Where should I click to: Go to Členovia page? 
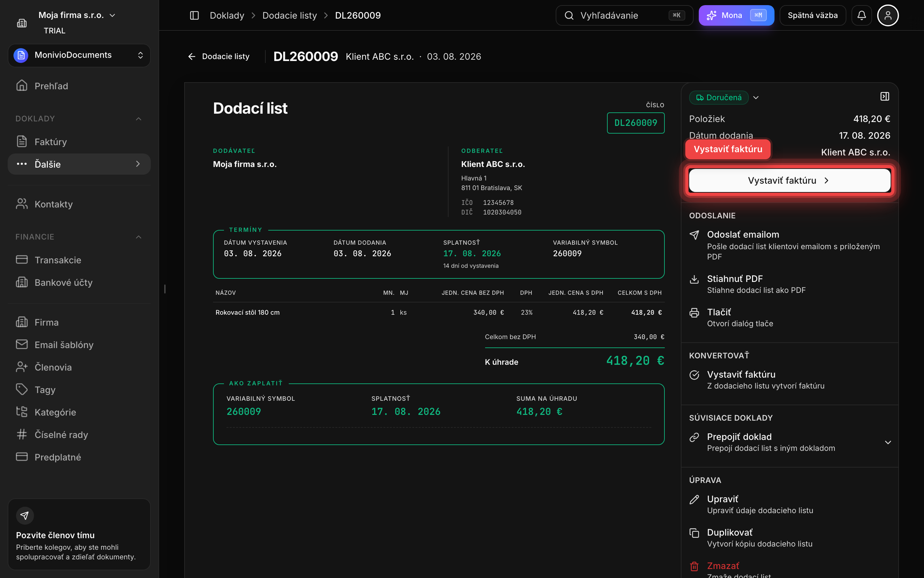tap(79, 367)
